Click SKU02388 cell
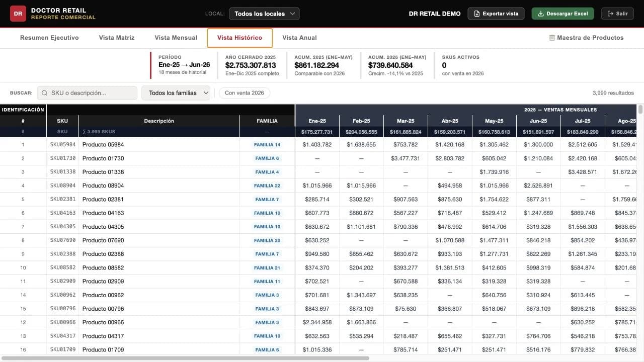The image size is (644, 362). point(63,254)
